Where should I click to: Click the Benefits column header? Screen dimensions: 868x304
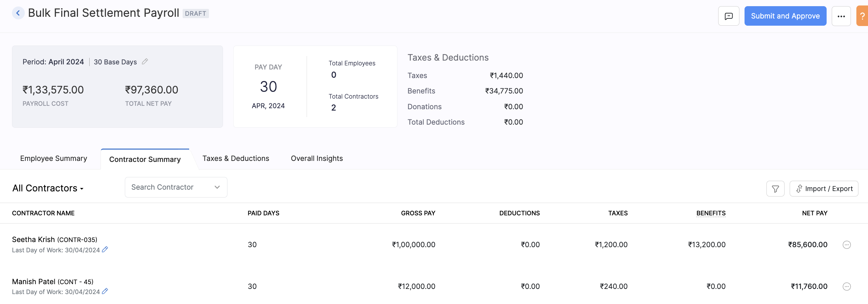(711, 213)
